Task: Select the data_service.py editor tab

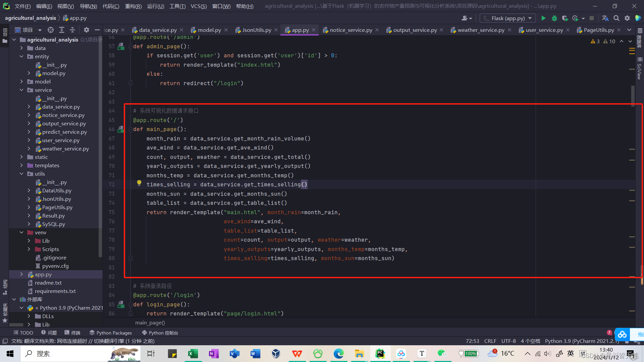Action: (157, 29)
